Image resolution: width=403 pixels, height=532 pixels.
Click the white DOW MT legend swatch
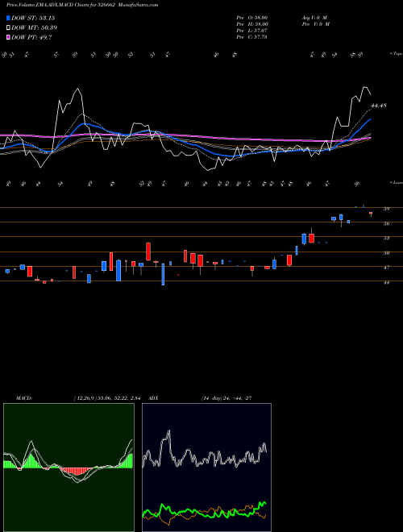coord(8,28)
